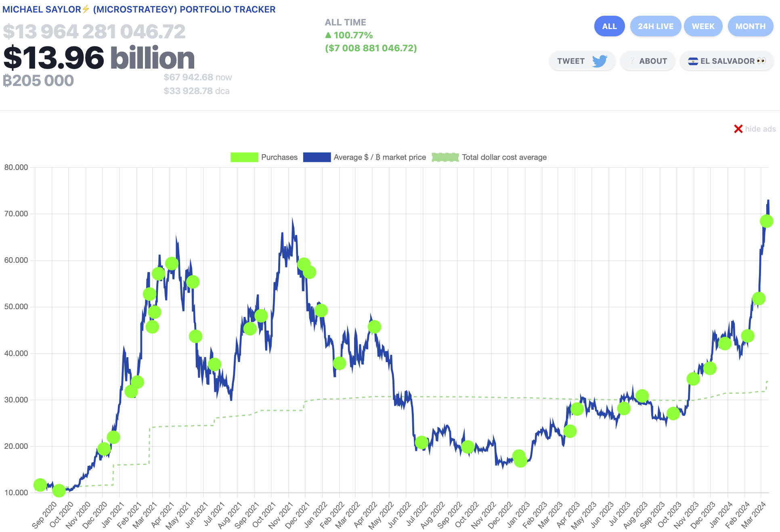Switch to the WEEK view

[703, 26]
